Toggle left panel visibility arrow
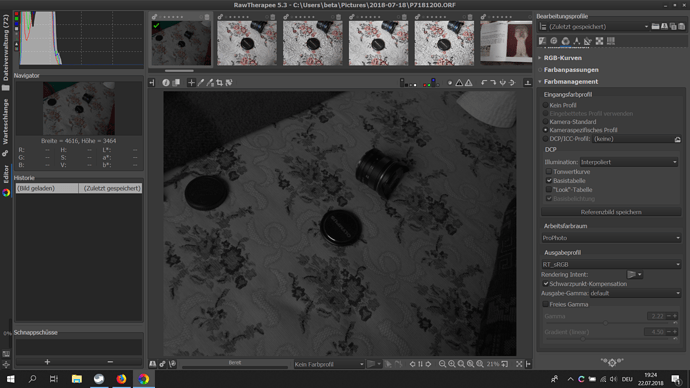690x388 pixels. coord(152,83)
